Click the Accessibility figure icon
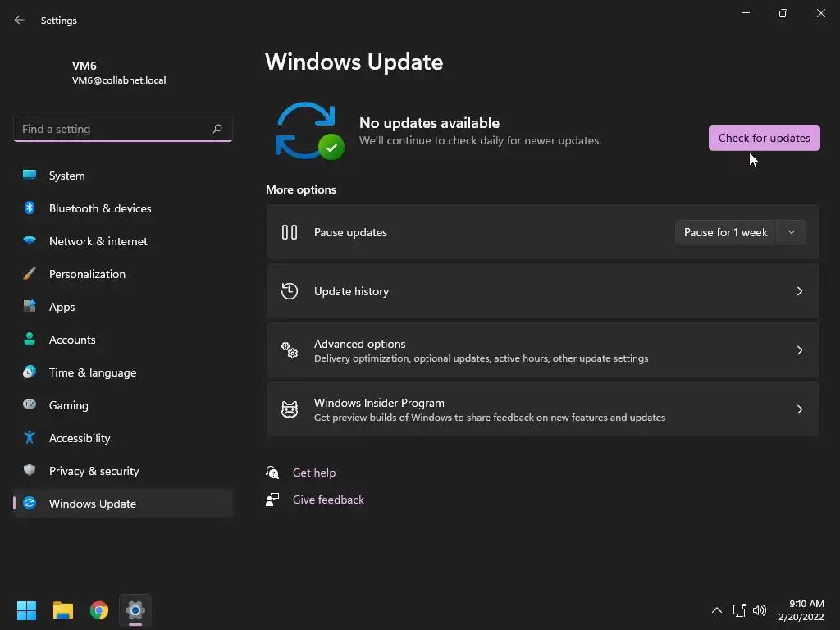The width and height of the screenshot is (840, 630). click(30, 438)
